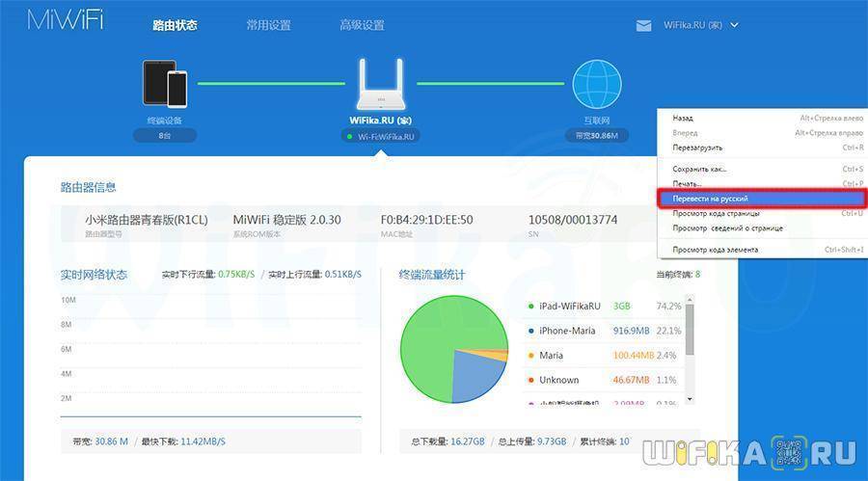This screenshot has width=868, height=481.
Task: Expand the WiFika.RU account dropdown arrow
Action: (x=735, y=25)
